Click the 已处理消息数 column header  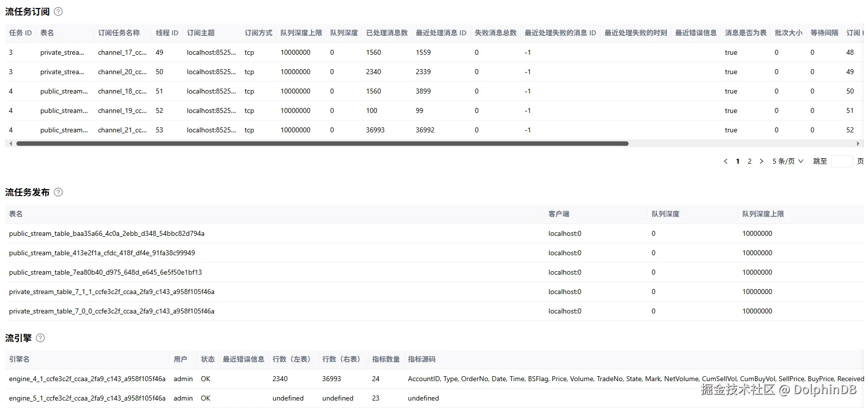pos(387,33)
